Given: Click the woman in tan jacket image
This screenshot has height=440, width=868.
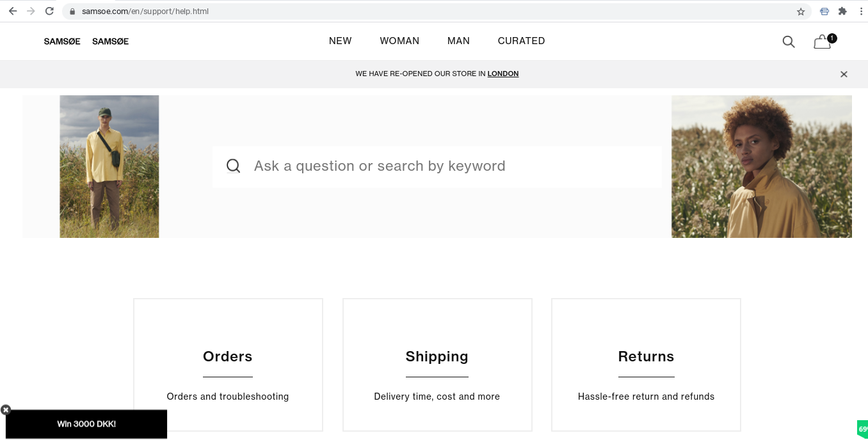Looking at the screenshot, I should pos(762,166).
